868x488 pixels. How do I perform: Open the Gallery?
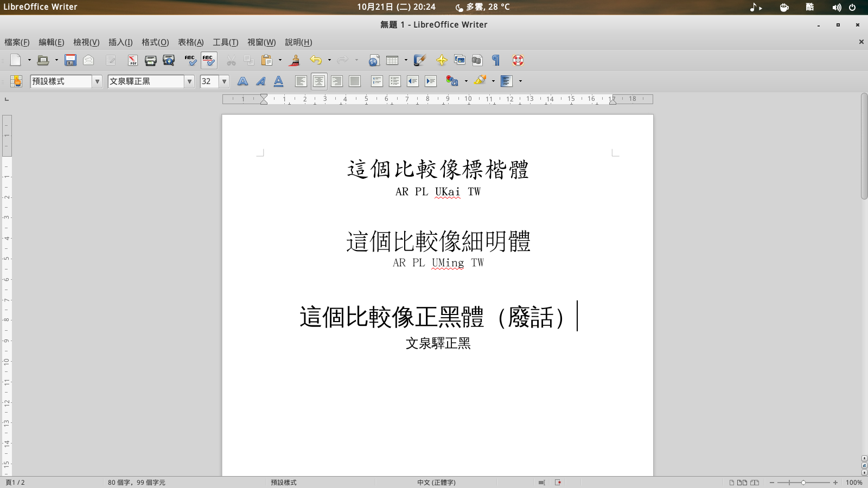tap(459, 60)
